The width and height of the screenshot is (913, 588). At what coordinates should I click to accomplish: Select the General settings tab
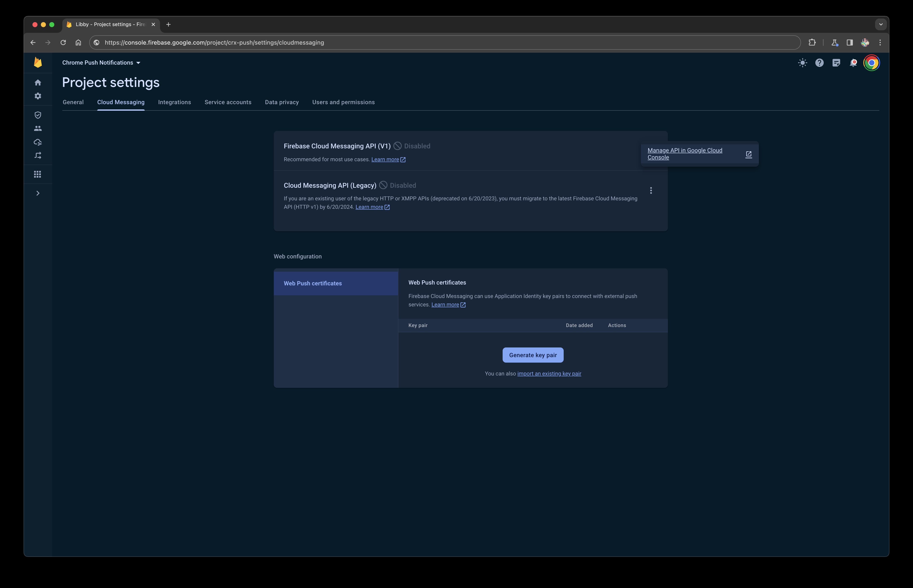pos(72,102)
